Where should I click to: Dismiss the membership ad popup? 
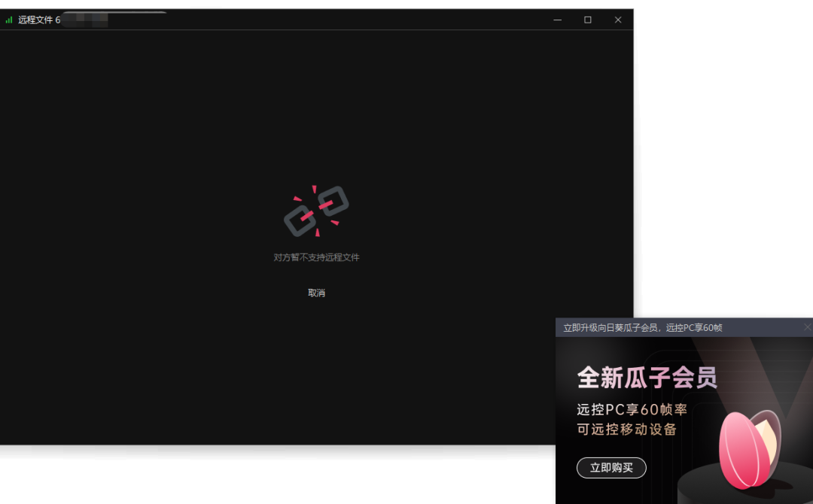pyautogui.click(x=807, y=327)
